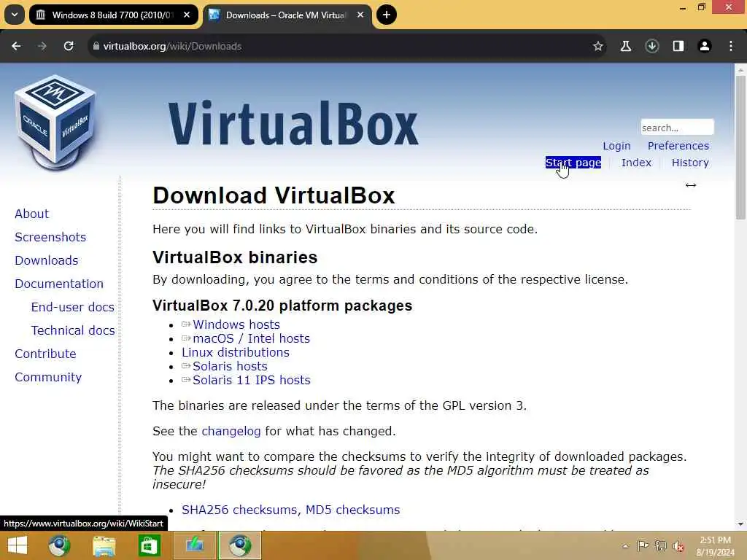Open the MD5 checksums link
This screenshot has height=560, width=747.
pos(352,510)
